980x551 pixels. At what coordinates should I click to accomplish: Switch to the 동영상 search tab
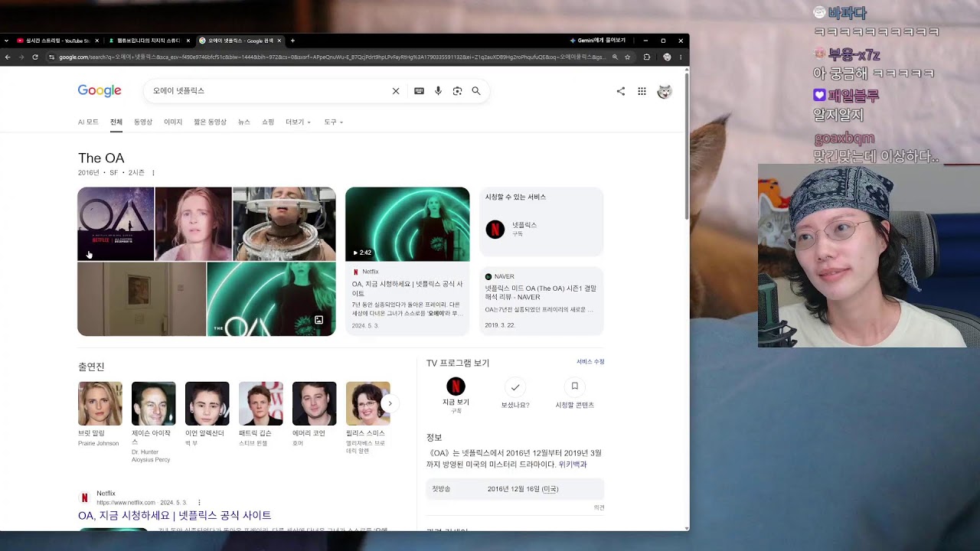143,122
